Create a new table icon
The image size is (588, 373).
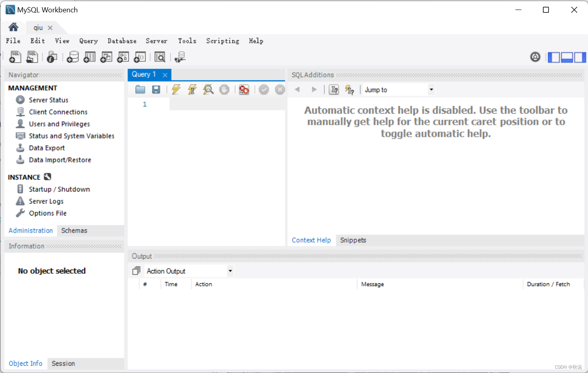coord(89,57)
